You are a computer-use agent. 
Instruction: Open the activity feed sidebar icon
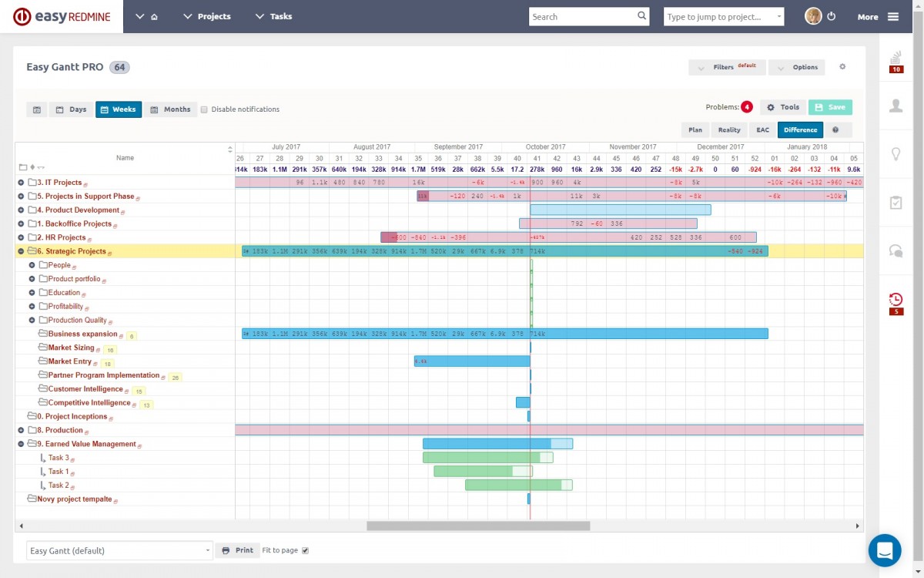tap(896, 58)
